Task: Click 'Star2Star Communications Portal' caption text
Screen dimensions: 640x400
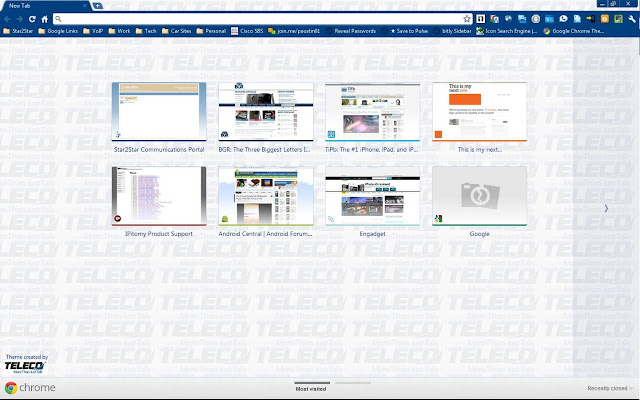Action: pyautogui.click(x=159, y=150)
